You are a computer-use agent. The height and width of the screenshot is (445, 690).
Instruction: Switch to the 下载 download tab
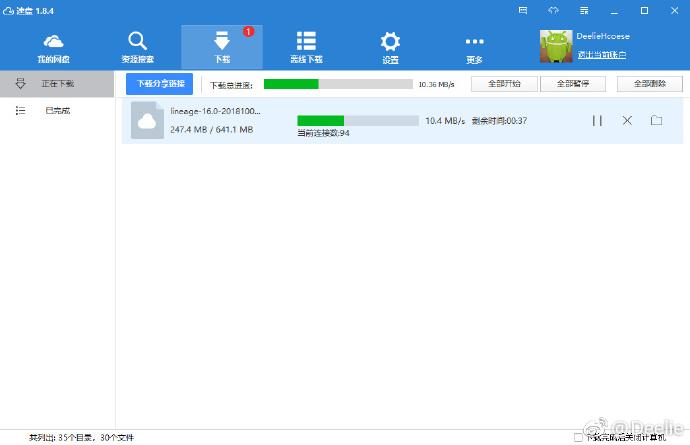point(222,47)
